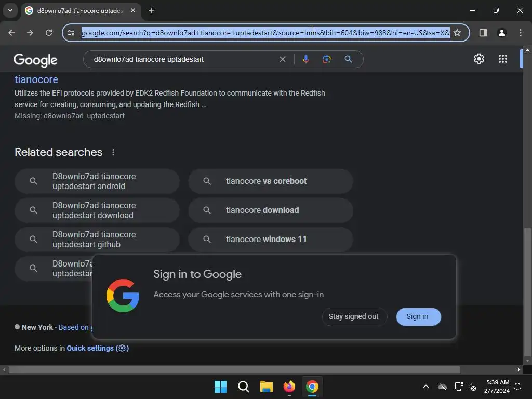Go to the Google home logo
The width and height of the screenshot is (532, 399).
35,60
